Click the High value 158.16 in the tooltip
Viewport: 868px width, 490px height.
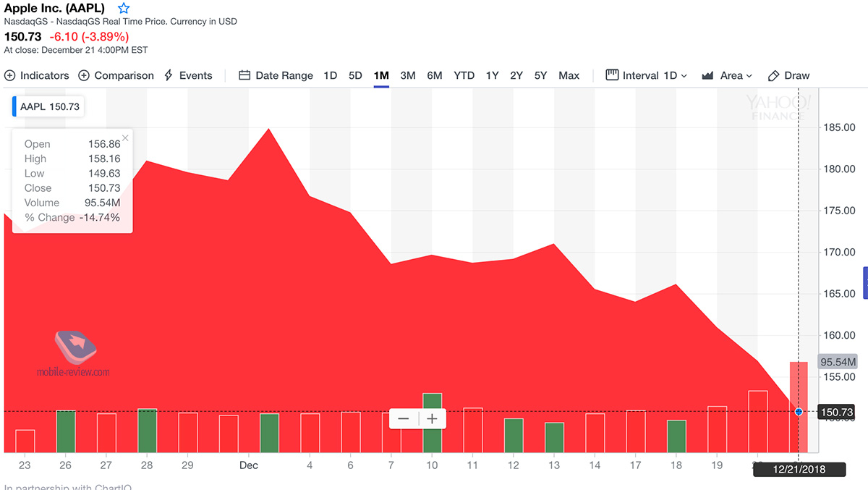(x=103, y=159)
